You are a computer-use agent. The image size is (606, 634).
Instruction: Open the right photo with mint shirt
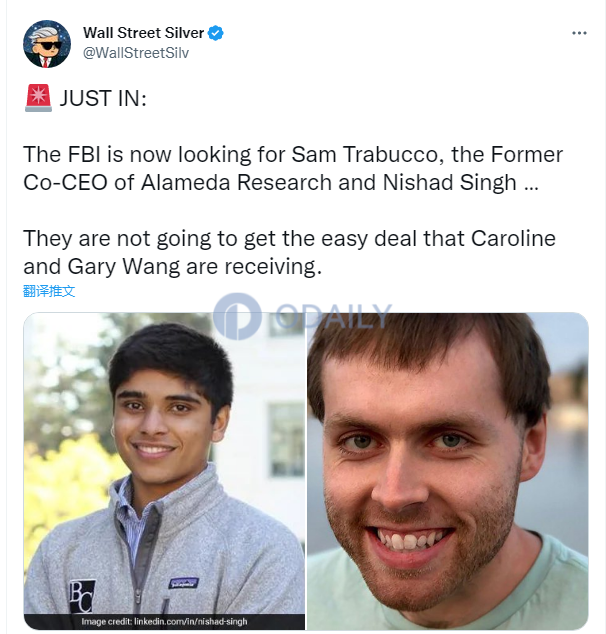[x=448, y=471]
